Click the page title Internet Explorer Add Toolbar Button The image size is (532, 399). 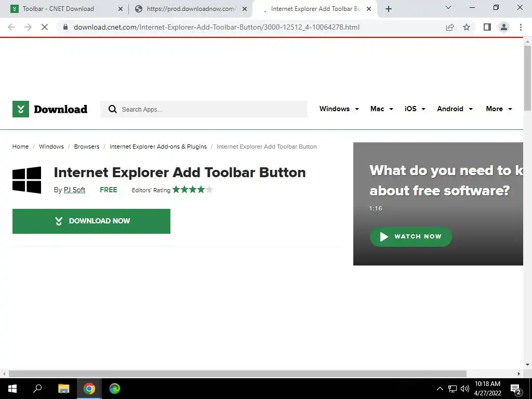[x=180, y=172]
